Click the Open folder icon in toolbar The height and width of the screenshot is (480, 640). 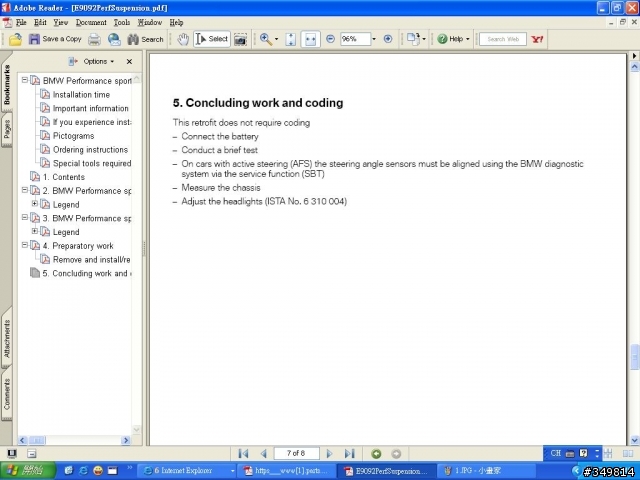click(15, 39)
